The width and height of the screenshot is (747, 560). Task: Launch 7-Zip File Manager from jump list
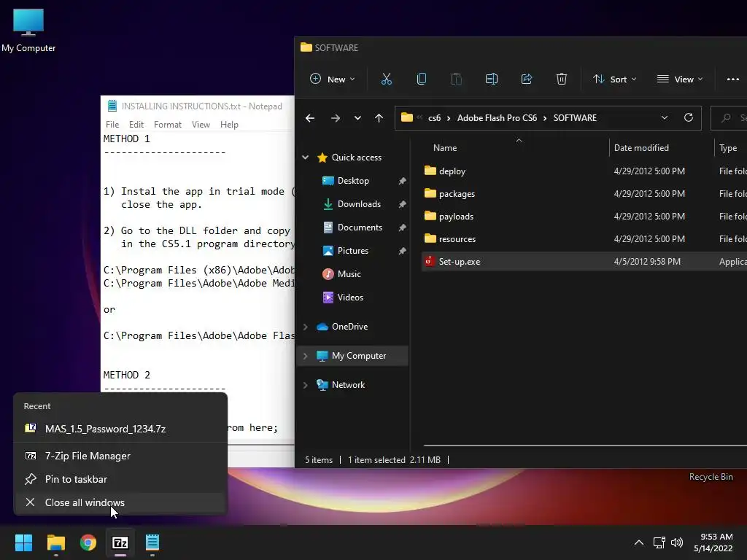(x=120, y=456)
